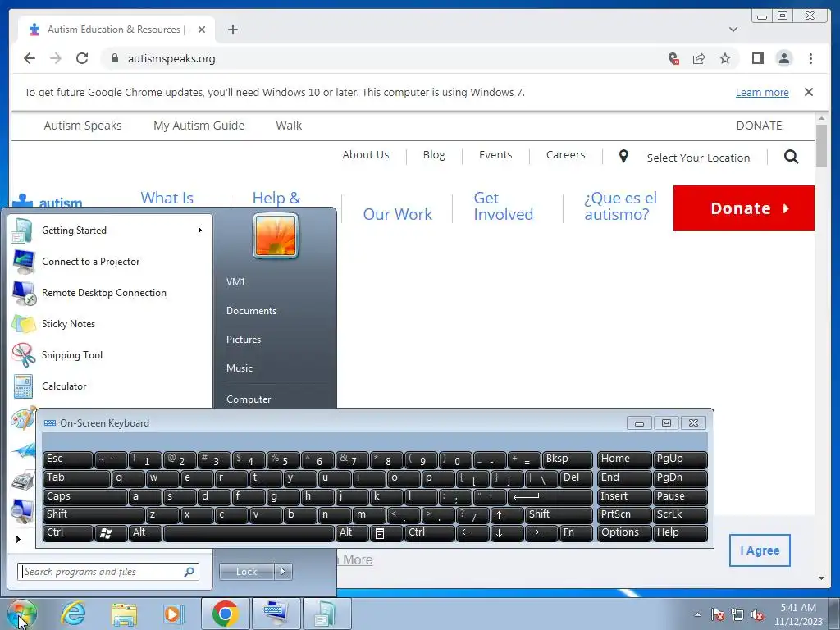Select On-Screen Keyboard taskbar button

[x=276, y=614]
